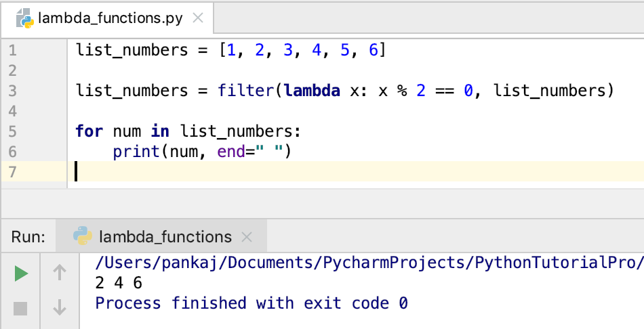Click the print call on line 6
Screen dimensions: 644x329
tap(137, 152)
